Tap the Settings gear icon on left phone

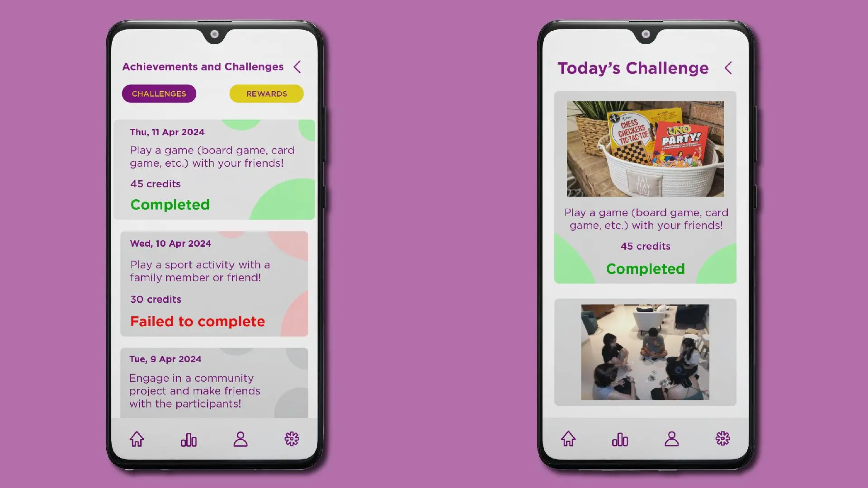coord(292,439)
